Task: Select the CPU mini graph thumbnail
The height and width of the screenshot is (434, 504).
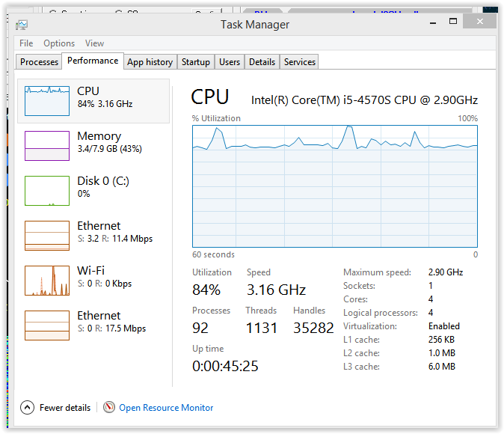Action: click(46, 101)
